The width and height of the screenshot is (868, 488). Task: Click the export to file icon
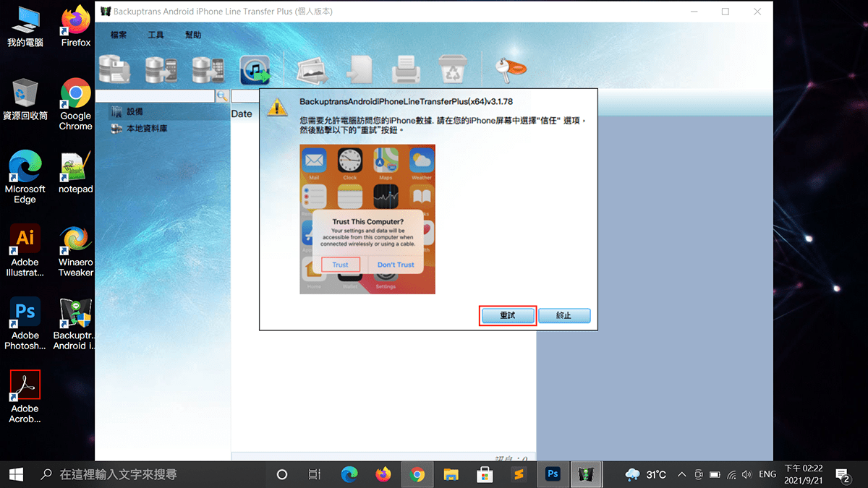(359, 69)
